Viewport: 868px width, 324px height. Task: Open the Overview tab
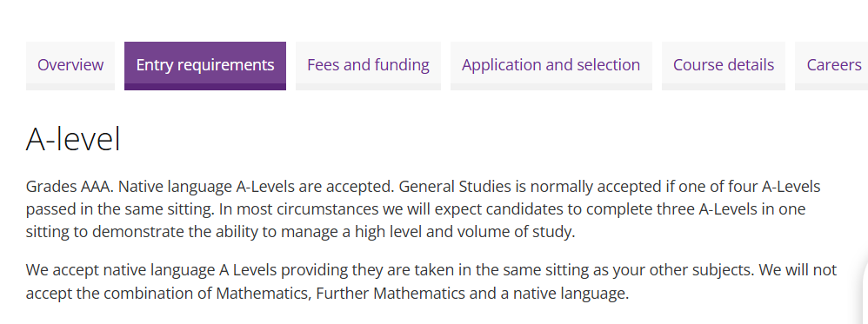(70, 65)
